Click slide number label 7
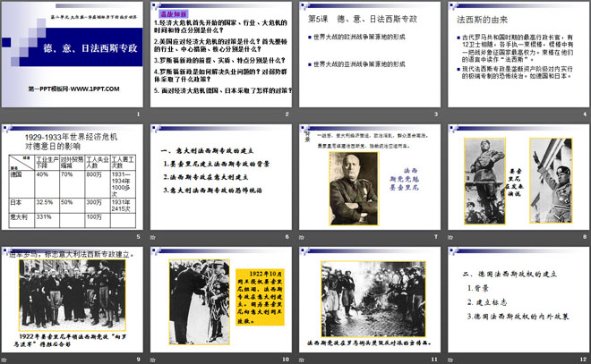Image resolution: width=591 pixels, height=364 pixels. point(436,237)
